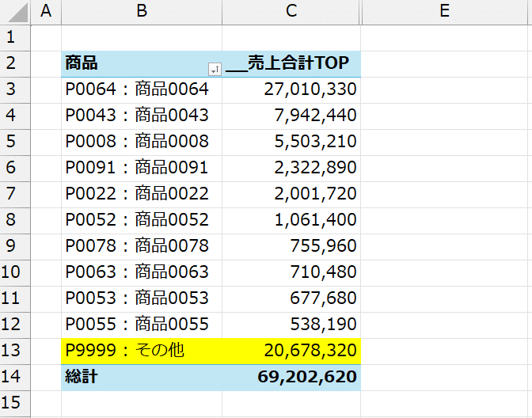Select cell P0055：商品0055

point(142,325)
